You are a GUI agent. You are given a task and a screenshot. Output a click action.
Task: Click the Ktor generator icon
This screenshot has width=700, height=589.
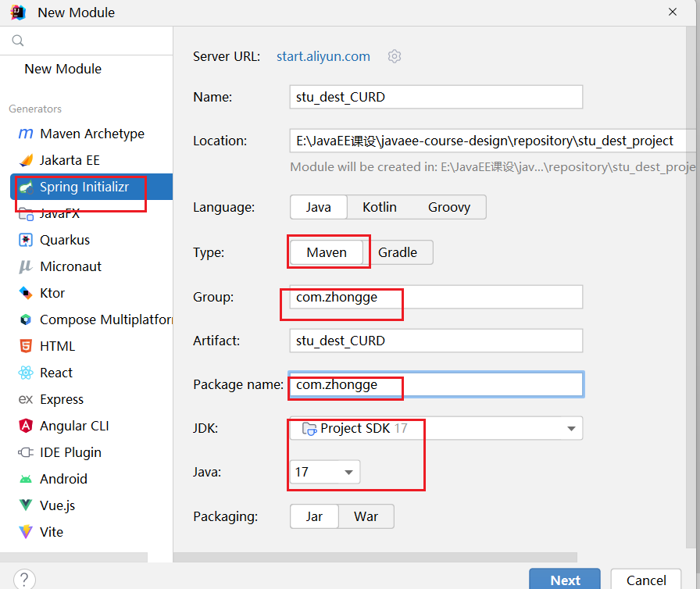click(26, 293)
